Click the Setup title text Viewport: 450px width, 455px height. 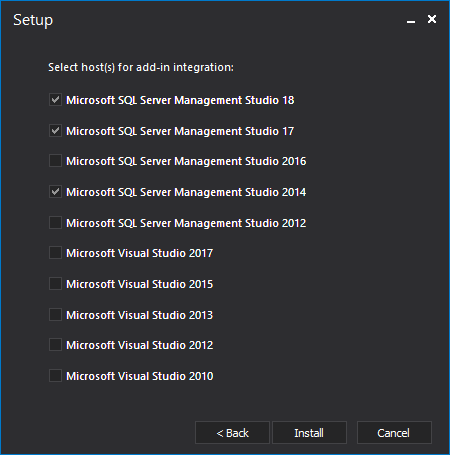(x=33, y=21)
